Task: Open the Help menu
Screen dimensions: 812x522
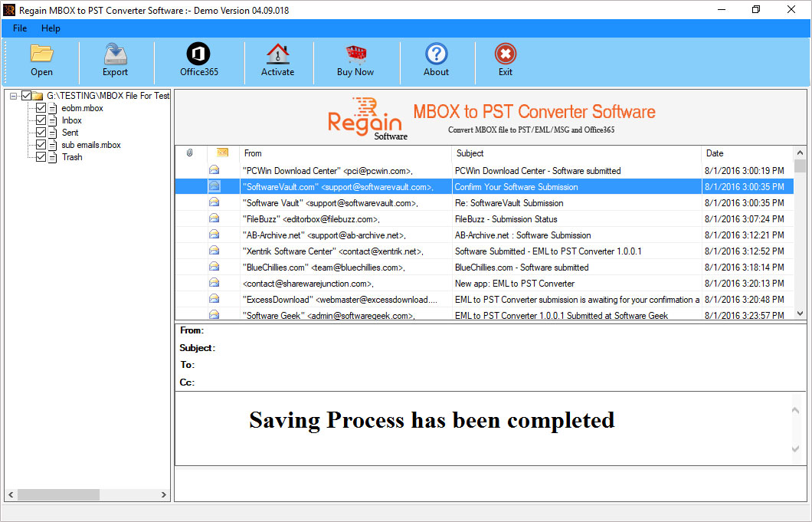Action: (51, 28)
